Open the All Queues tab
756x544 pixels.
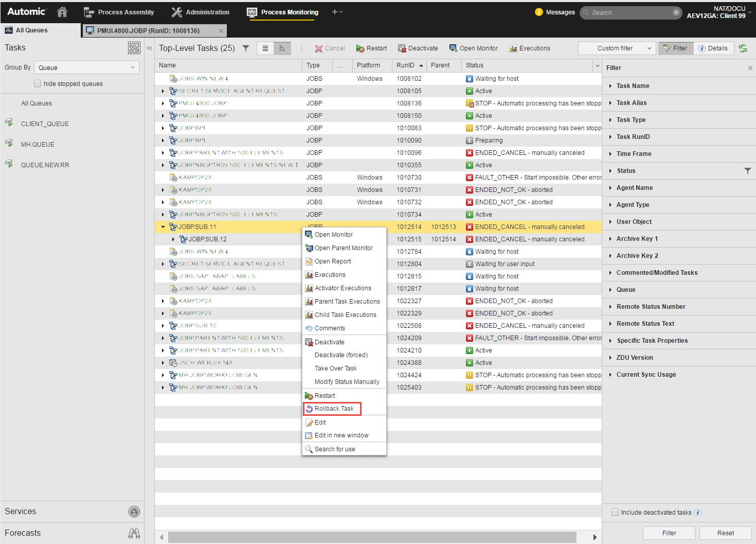pos(41,30)
